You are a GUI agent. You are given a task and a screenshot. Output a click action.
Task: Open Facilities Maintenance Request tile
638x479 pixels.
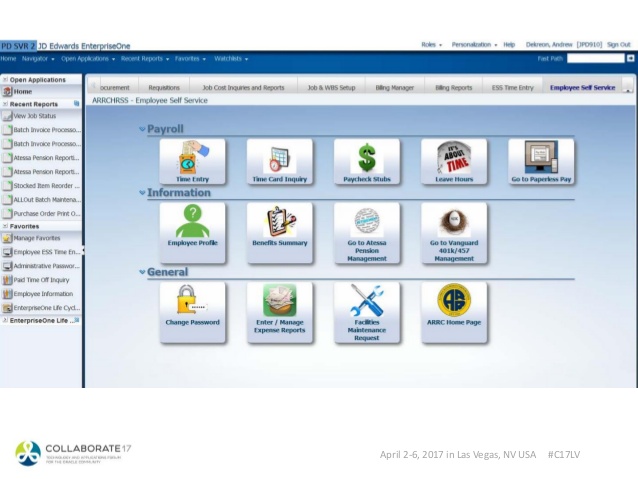pyautogui.click(x=367, y=313)
